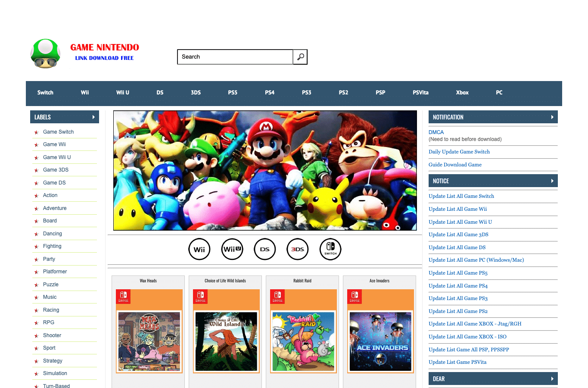
Task: Click Switch badge on Rabbit Raid card
Action: (277, 297)
